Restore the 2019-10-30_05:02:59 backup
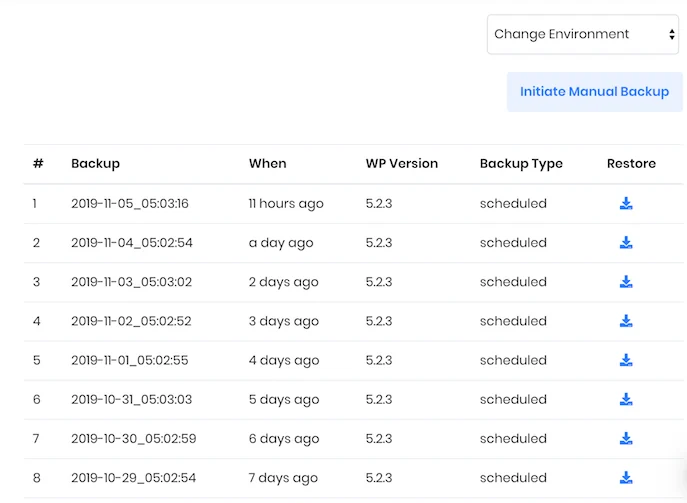Image resolution: width=687 pixels, height=503 pixels. [x=626, y=438]
